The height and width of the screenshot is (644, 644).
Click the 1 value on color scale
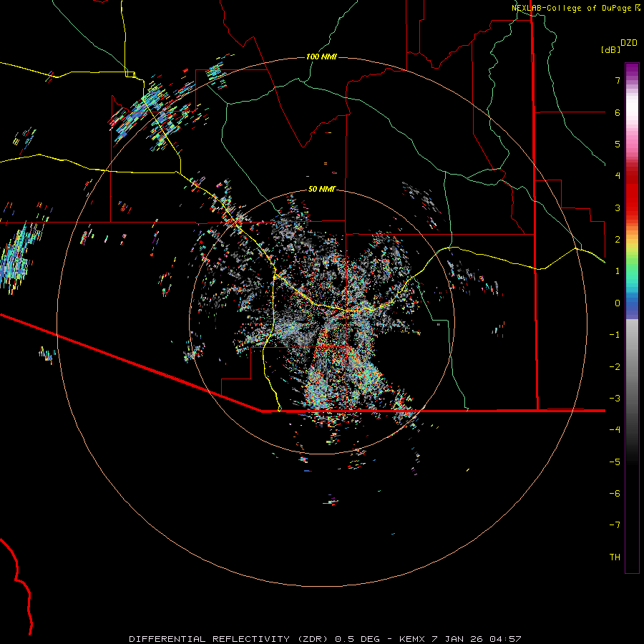(x=618, y=271)
